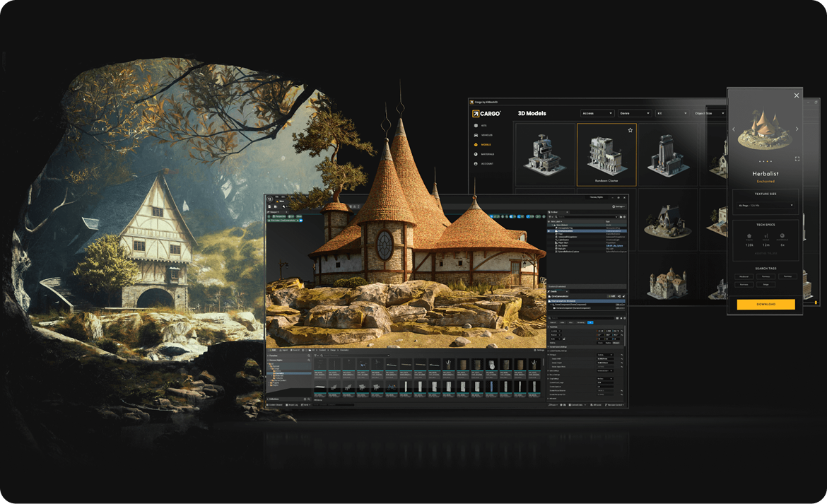
Task: Select CineCameraActor in the Outliner
Action: (x=565, y=231)
